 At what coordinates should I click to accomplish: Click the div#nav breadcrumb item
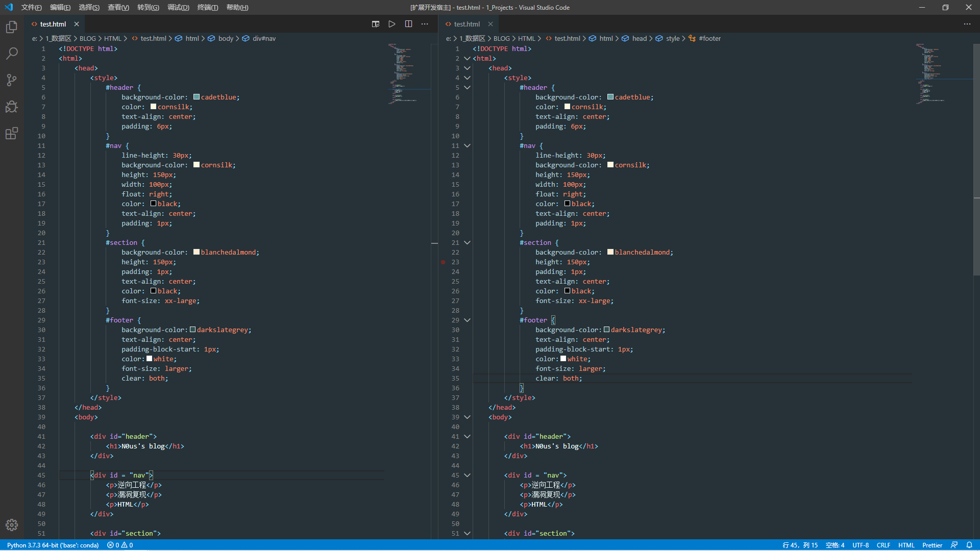point(264,38)
